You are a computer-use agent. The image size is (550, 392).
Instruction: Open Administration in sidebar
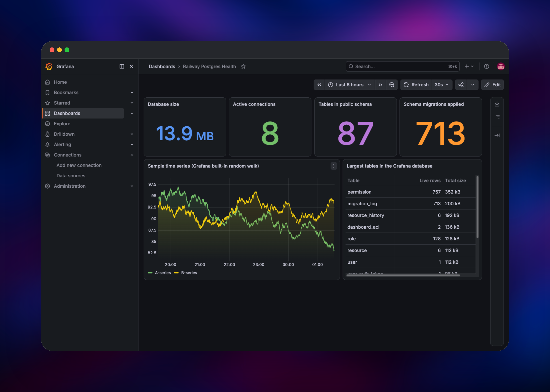tap(70, 186)
